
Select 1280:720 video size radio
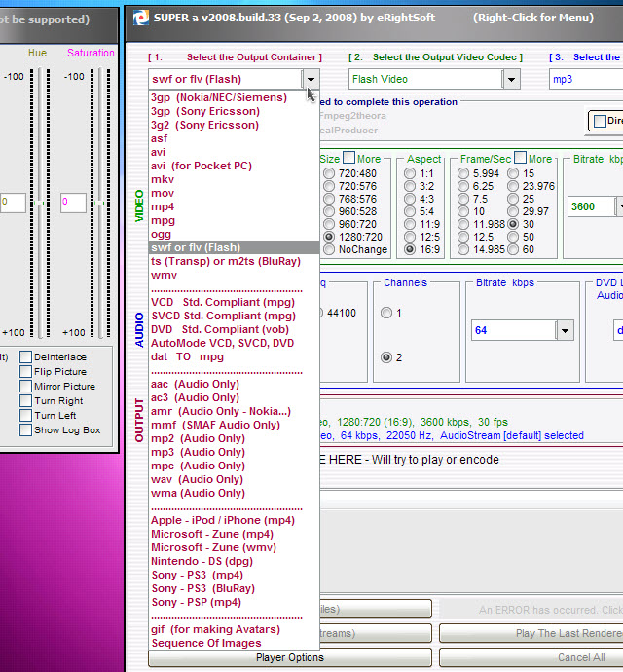click(x=329, y=237)
